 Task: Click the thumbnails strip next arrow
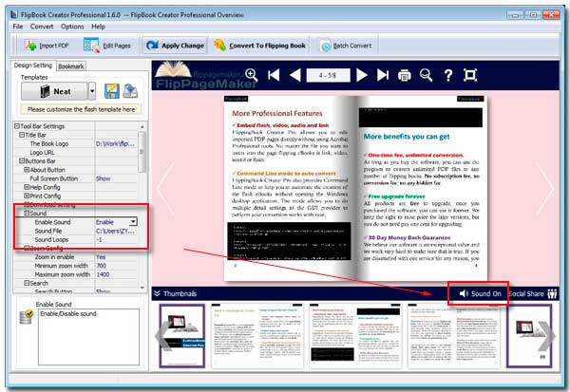[547, 336]
